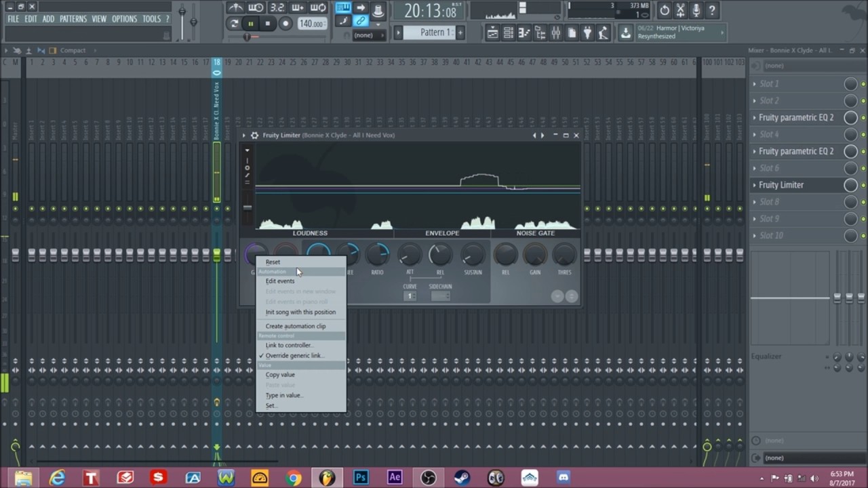868x488 pixels.
Task: Enable wait for input before recording
Action: click(x=256, y=8)
